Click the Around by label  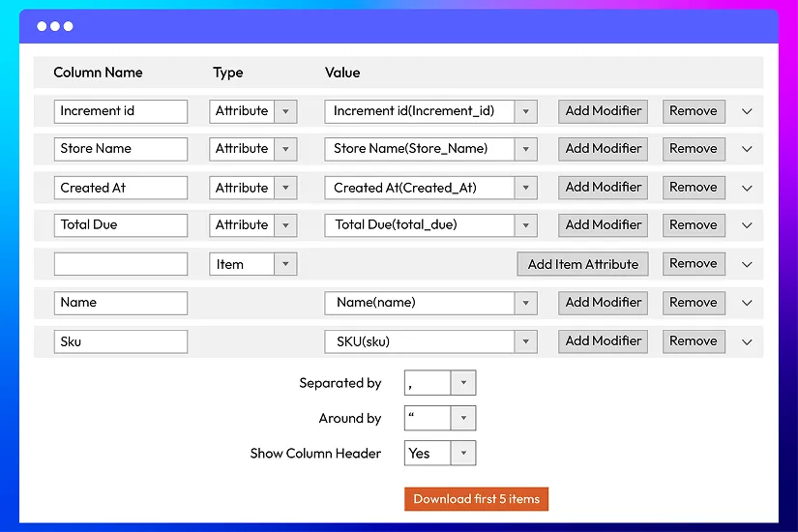[x=350, y=418]
